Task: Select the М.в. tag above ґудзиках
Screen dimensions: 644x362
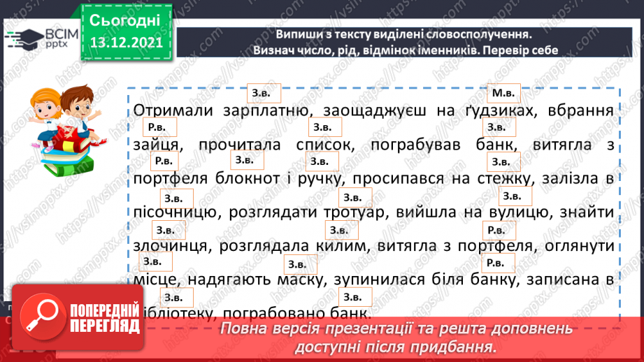Action: click(503, 93)
